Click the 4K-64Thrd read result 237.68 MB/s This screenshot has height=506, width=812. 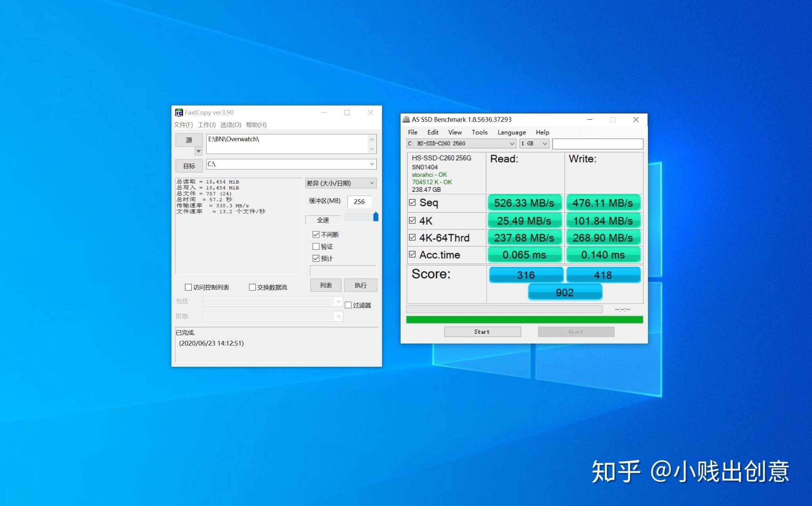pos(525,238)
